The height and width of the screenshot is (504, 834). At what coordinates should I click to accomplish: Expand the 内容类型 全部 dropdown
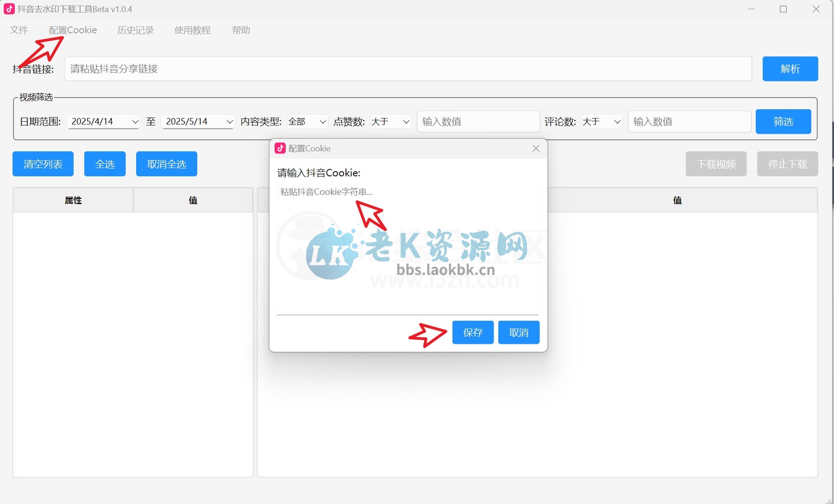tap(307, 121)
